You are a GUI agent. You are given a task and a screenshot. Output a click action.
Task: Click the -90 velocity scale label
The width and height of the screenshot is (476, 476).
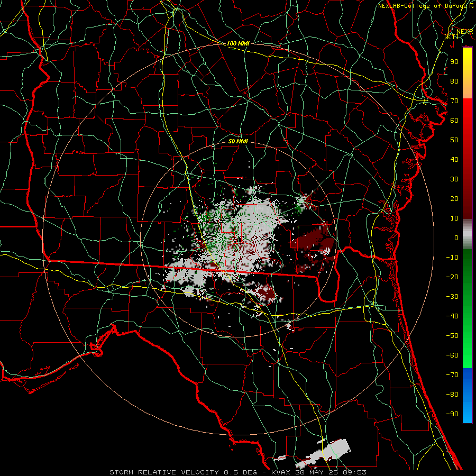coord(452,414)
